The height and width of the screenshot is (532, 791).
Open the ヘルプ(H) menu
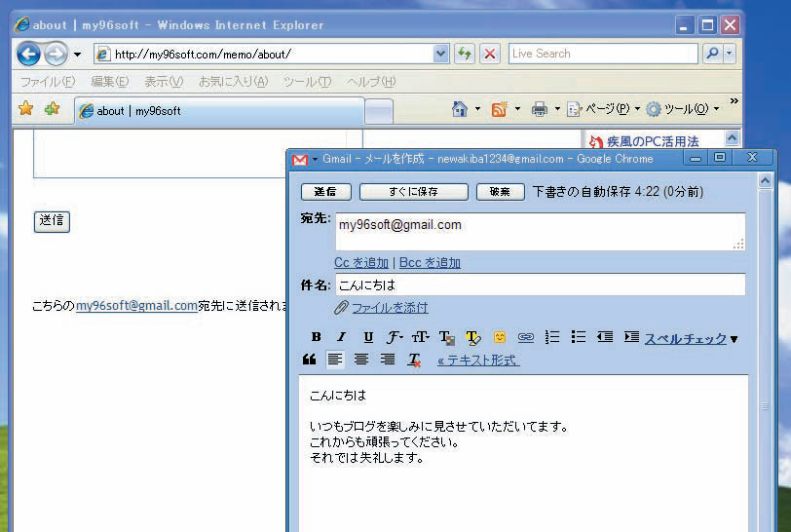371,81
